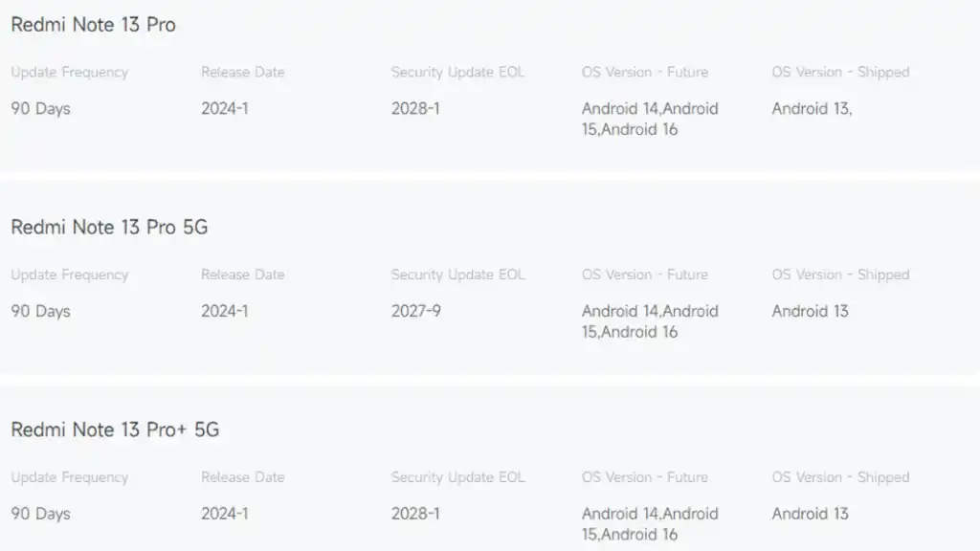The image size is (980, 551).
Task: Click future Android versions for Redmi Note 13 Pro+ 5G
Action: 649,524
